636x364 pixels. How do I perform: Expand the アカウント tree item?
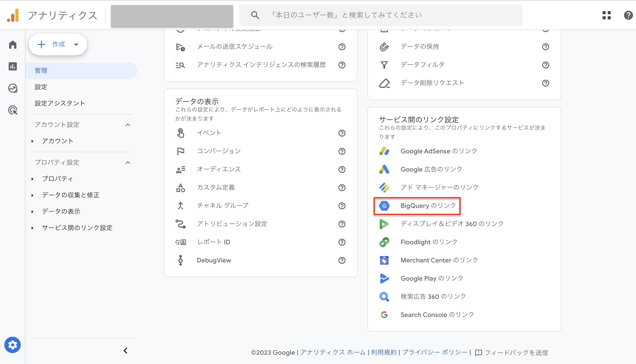point(32,141)
